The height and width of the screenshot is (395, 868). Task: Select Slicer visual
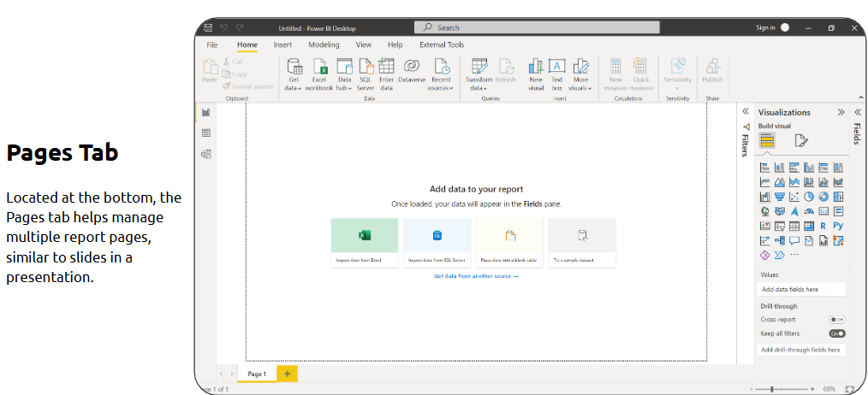tap(780, 226)
